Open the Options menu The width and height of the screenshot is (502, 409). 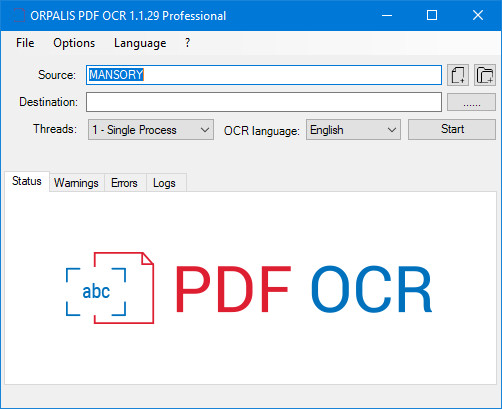tap(74, 43)
